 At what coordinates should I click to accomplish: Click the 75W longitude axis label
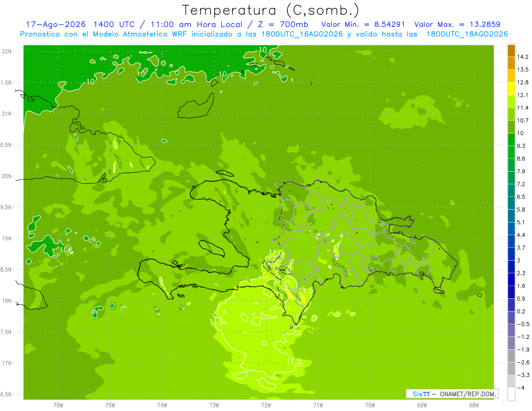coord(110,405)
